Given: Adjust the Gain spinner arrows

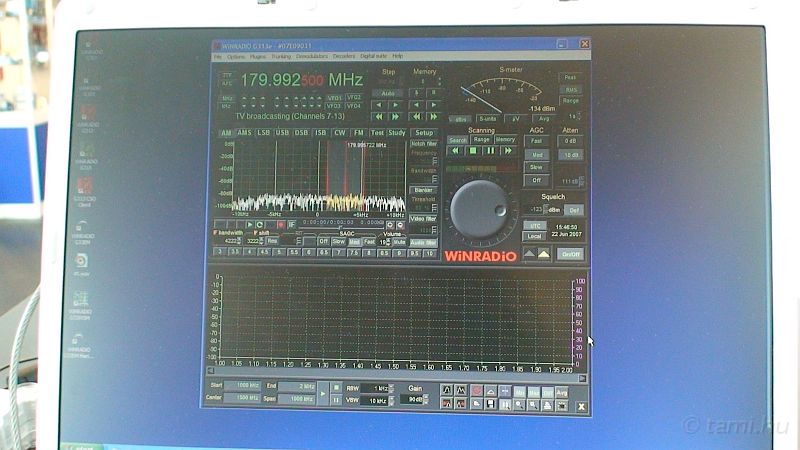Looking at the screenshot, I should (427, 400).
